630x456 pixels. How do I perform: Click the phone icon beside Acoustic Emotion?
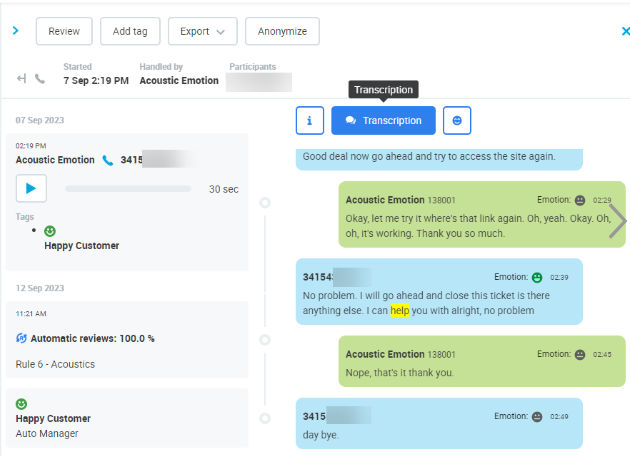(x=108, y=160)
